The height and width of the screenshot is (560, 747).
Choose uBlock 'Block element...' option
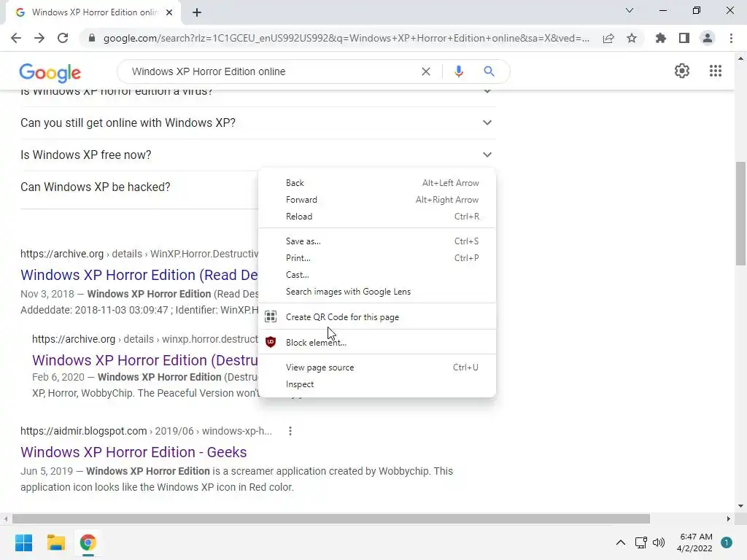377,342
